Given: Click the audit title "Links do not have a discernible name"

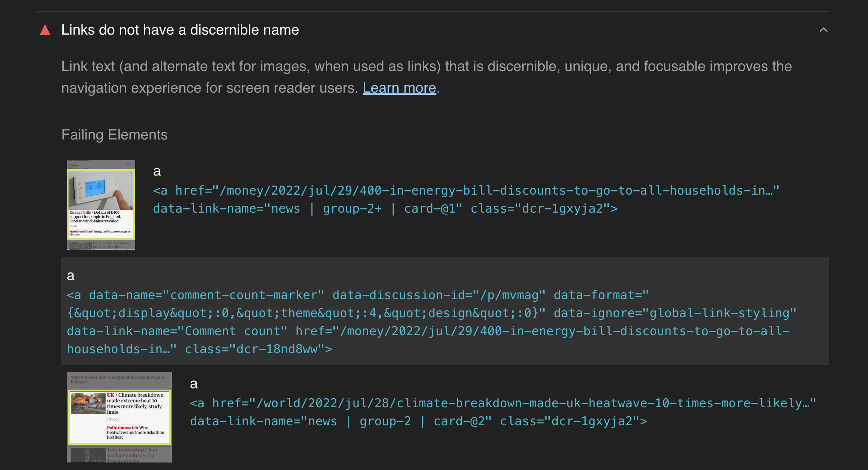Looking at the screenshot, I should (x=180, y=30).
